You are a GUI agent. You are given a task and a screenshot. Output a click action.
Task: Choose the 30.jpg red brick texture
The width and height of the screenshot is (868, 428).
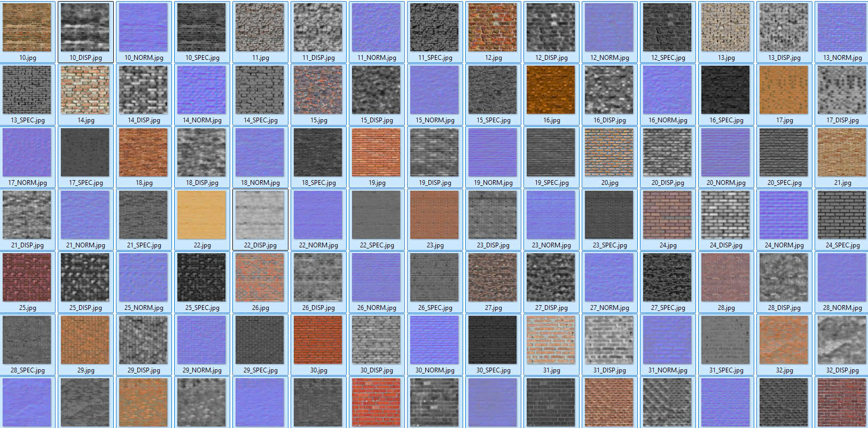pos(318,340)
